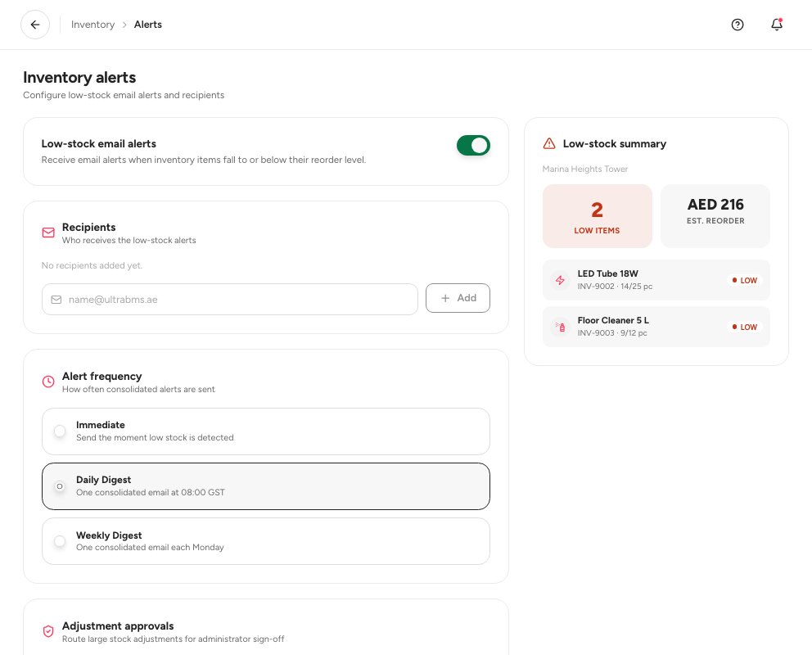812x655 pixels.
Task: Click 'One consolidated email each Monday' text
Action: point(150,547)
